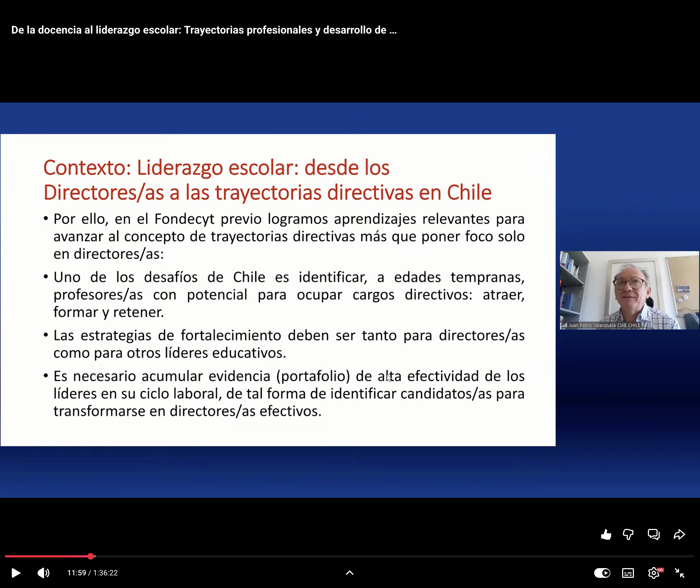The image size is (700, 588).
Task: Toggle the autoplay switch
Action: (602, 573)
